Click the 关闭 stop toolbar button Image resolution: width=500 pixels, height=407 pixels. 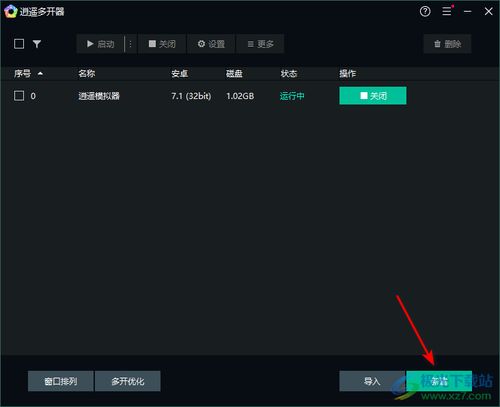[162, 44]
